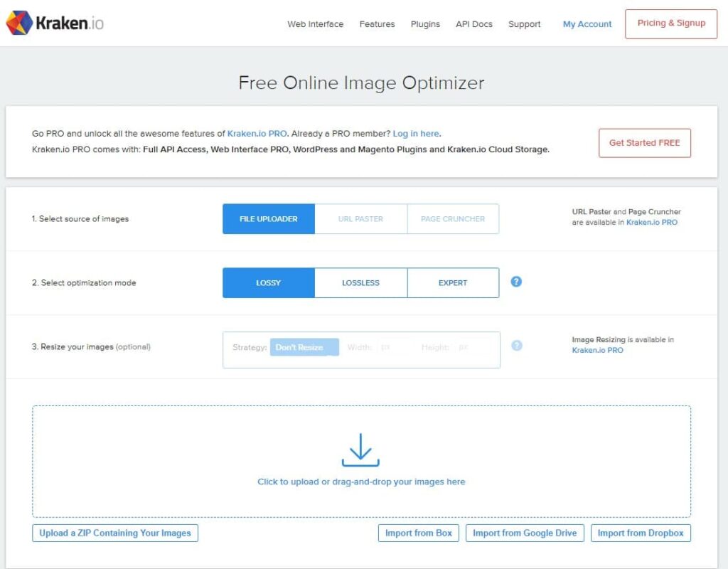The image size is (728, 569).
Task: Click Get Started FREE button
Action: (644, 143)
